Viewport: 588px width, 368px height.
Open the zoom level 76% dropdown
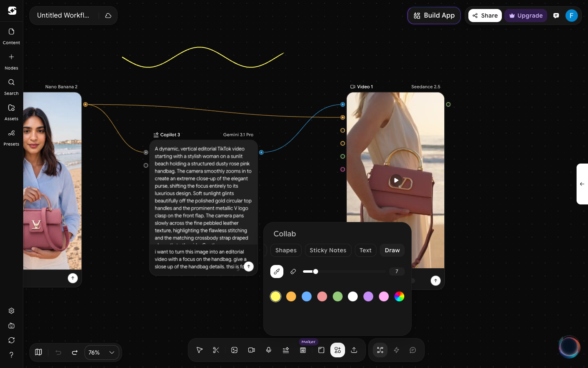[102, 352]
